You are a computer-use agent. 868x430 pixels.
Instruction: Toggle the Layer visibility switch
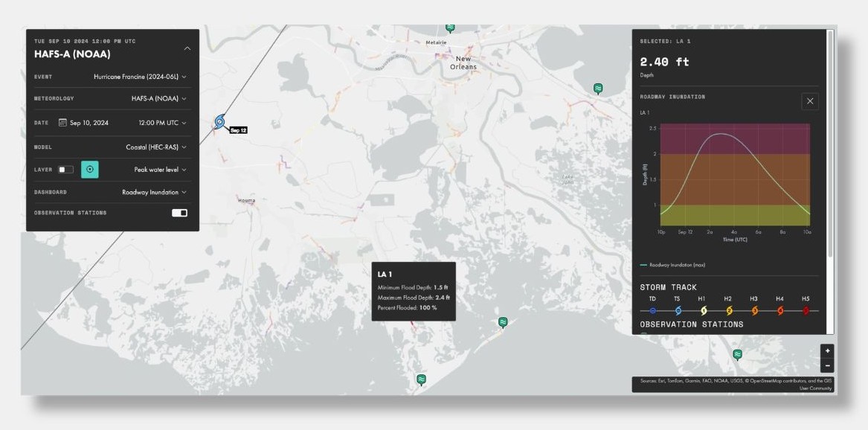click(x=66, y=170)
